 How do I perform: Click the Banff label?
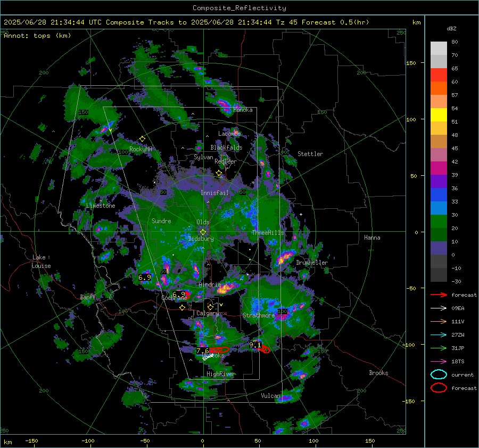(x=88, y=297)
